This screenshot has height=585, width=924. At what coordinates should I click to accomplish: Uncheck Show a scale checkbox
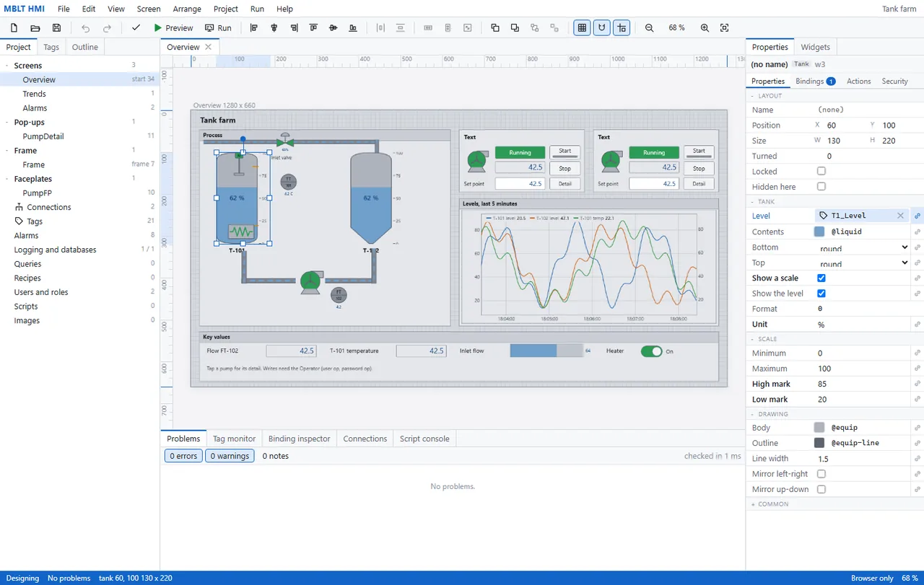pos(821,278)
